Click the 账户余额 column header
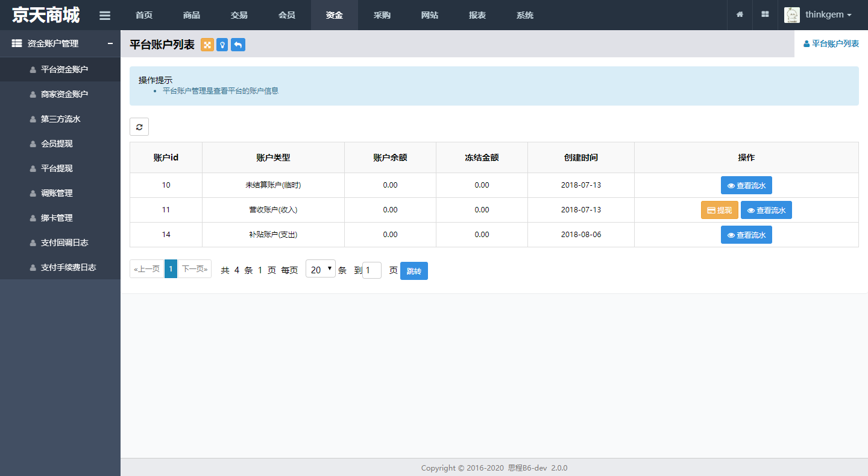Viewport: 868px width, 476px height. click(390, 157)
